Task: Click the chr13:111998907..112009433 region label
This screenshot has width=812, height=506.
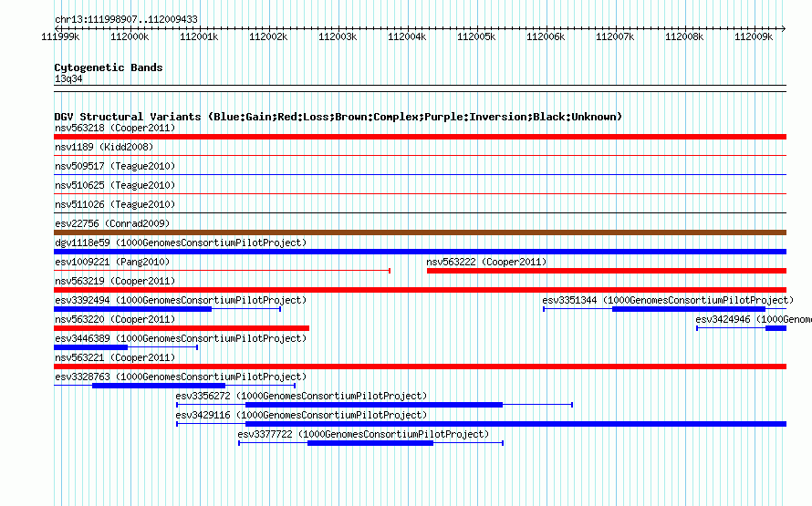Action: (x=126, y=20)
